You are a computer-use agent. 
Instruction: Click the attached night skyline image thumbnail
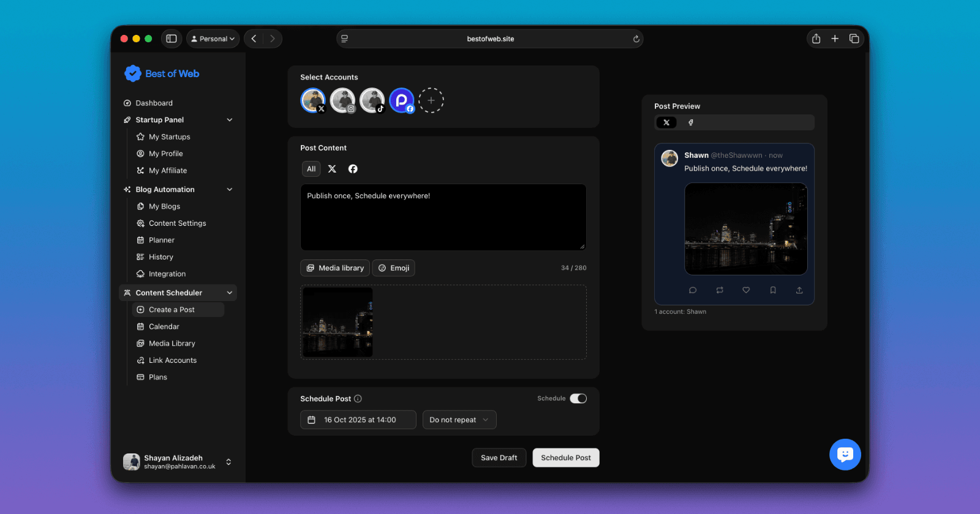tap(337, 322)
